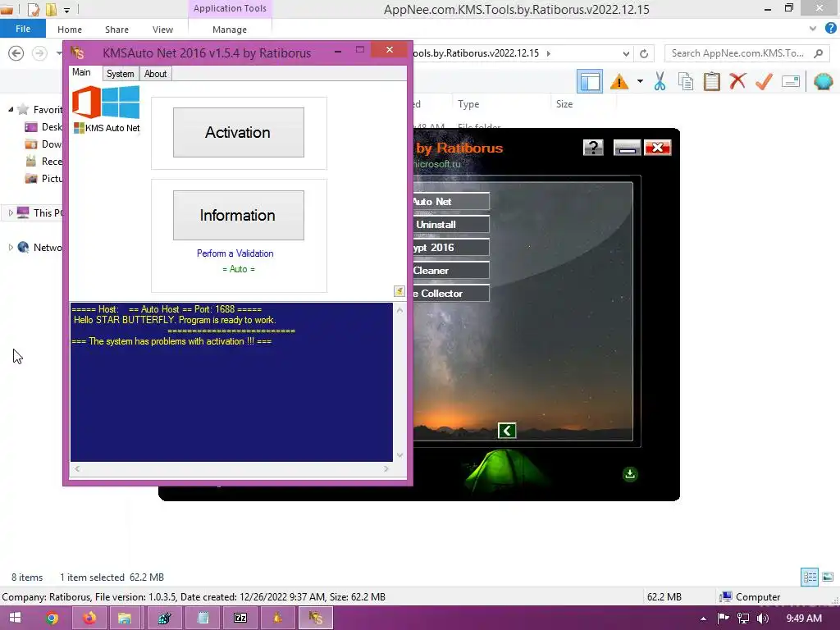Open the Perform a Validation link
This screenshot has width=840, height=630.
235,253
